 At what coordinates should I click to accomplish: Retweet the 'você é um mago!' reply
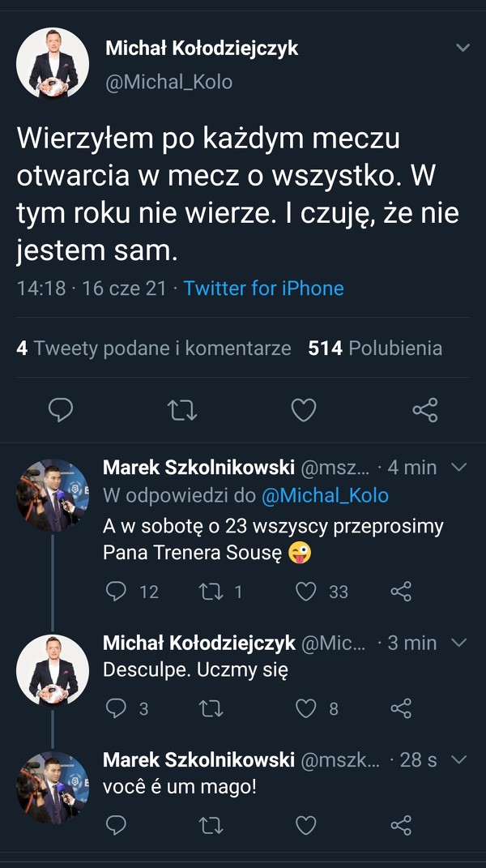point(211,825)
